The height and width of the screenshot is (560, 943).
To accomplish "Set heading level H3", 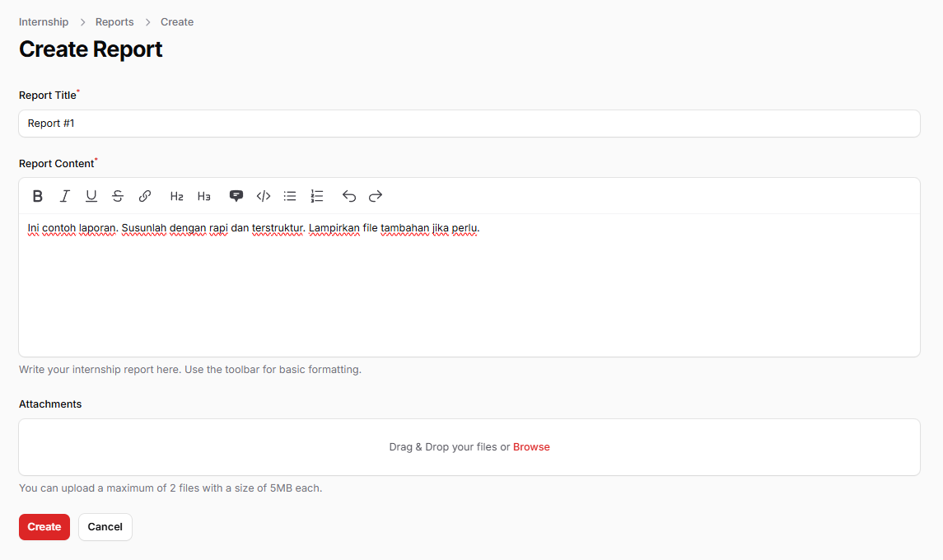I will (204, 196).
